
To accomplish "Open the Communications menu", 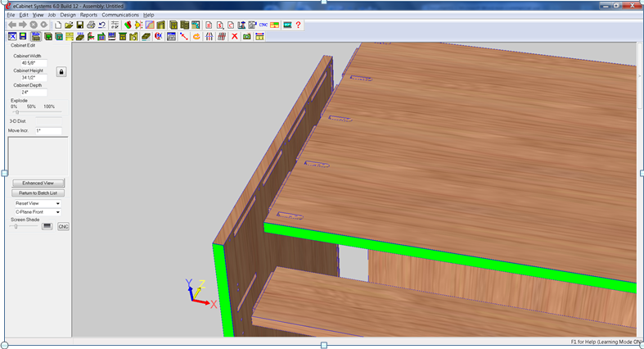I will [120, 15].
